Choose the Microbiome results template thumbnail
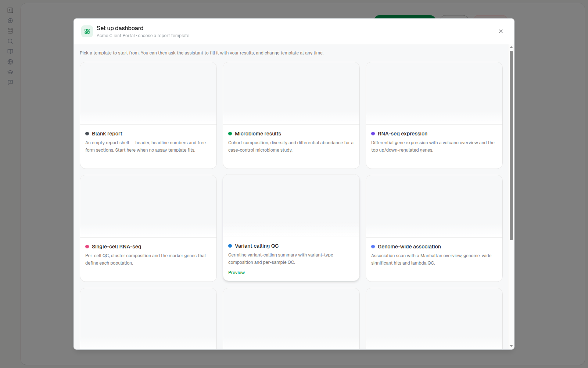Screen dimensions: 588x368 [x=291, y=93]
